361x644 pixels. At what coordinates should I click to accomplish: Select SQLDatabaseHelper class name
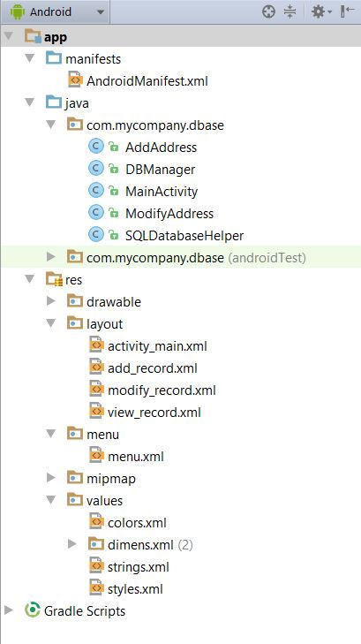click(184, 236)
